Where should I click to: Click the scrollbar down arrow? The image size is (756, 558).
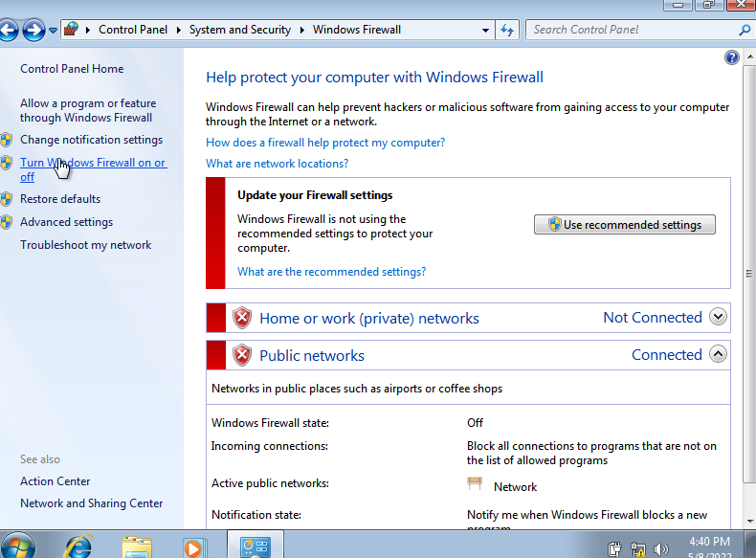pyautogui.click(x=749, y=522)
